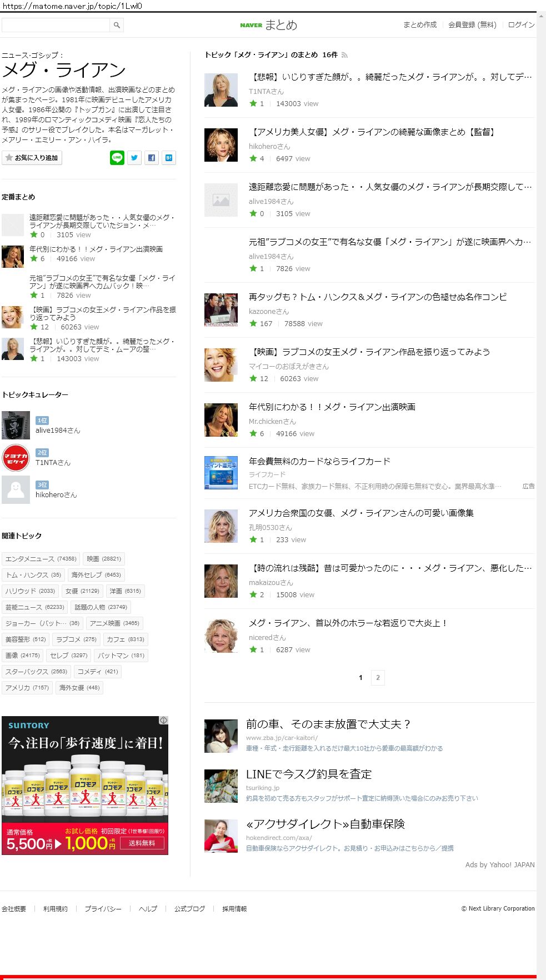The height and width of the screenshot is (980, 546).
Task: Open curator alive1984さん profile
Action: 58,431
